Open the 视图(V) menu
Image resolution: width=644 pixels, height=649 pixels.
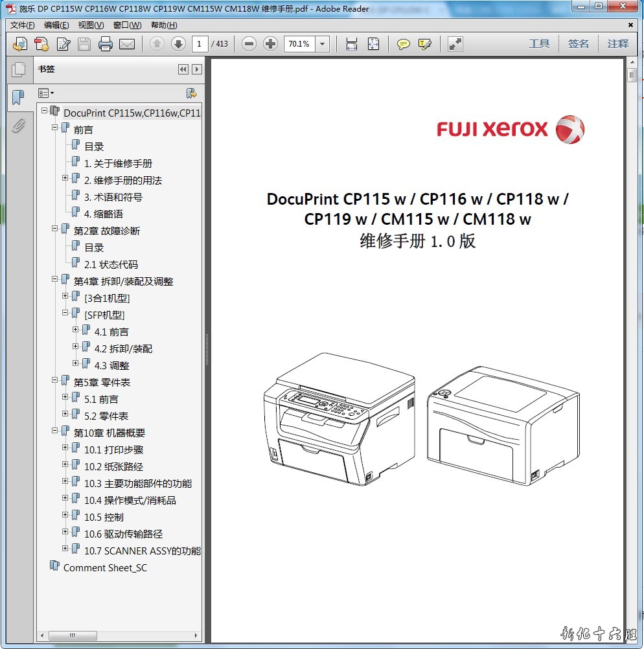[x=91, y=25]
